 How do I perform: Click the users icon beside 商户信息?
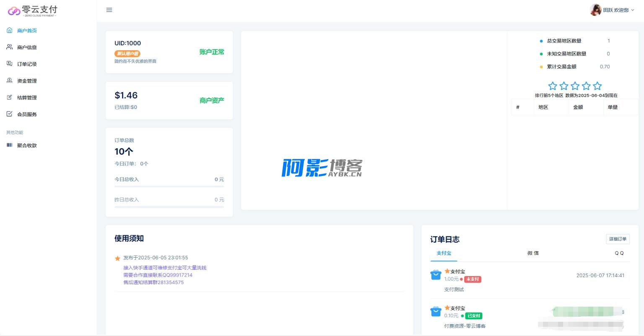click(x=9, y=47)
